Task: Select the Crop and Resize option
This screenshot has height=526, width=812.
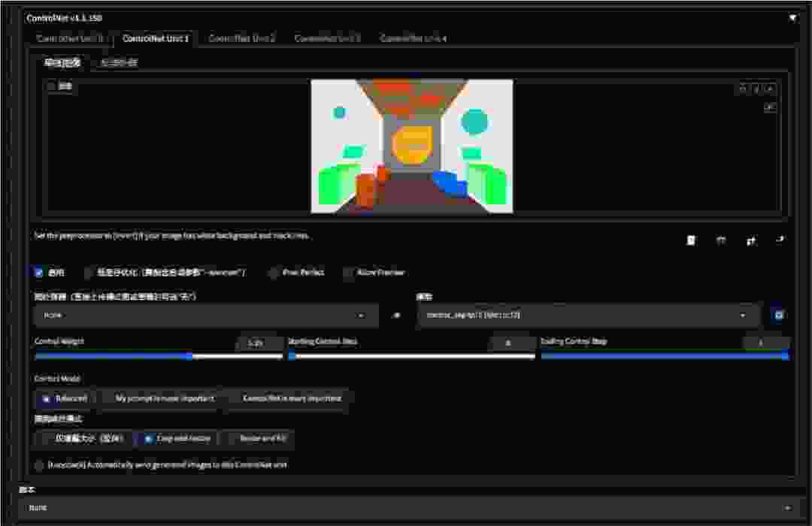Action: (177, 439)
